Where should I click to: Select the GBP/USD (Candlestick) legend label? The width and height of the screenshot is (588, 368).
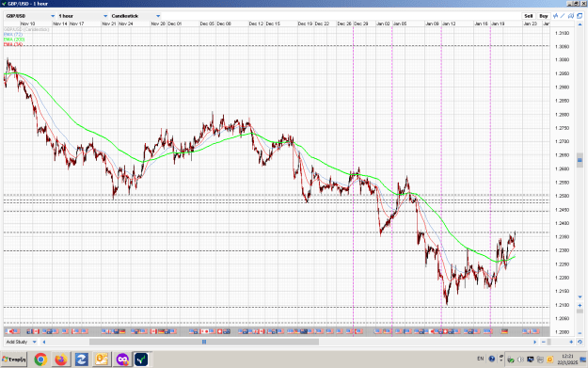[26, 29]
